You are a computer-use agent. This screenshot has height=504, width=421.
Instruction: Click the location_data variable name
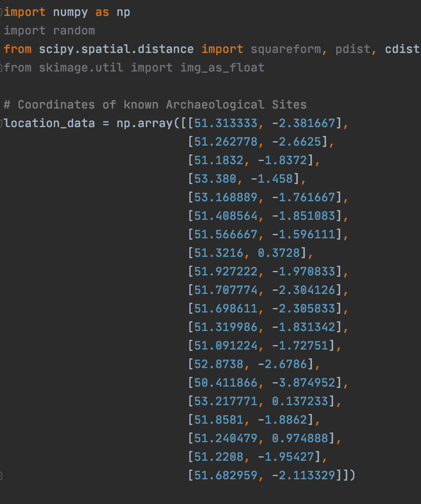pyautogui.click(x=49, y=123)
